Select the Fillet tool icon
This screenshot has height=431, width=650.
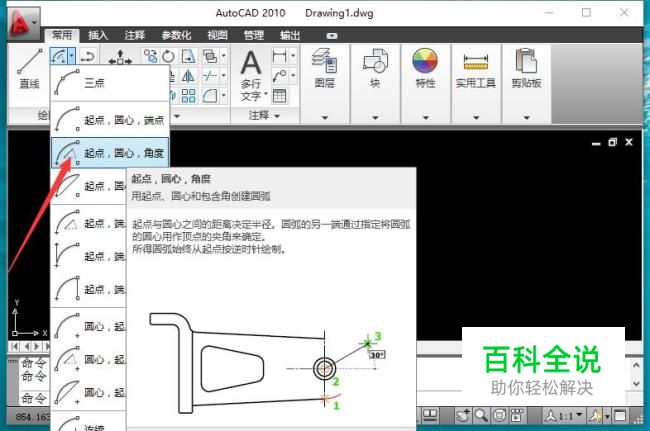click(210, 96)
